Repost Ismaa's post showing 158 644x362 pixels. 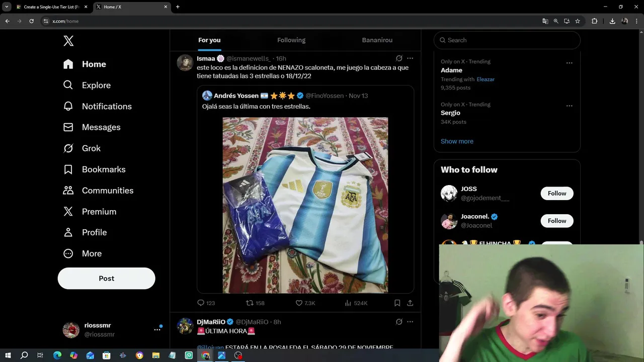pyautogui.click(x=255, y=303)
